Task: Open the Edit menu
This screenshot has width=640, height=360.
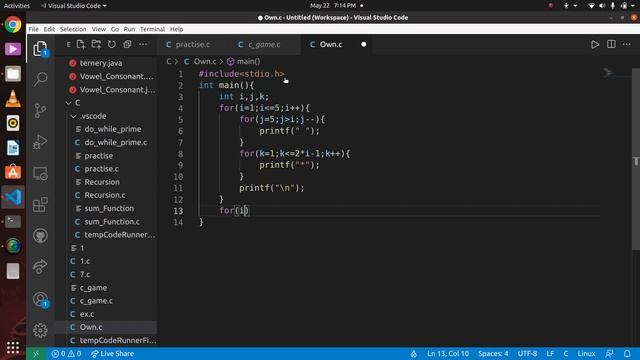Action: pyautogui.click(x=49, y=29)
